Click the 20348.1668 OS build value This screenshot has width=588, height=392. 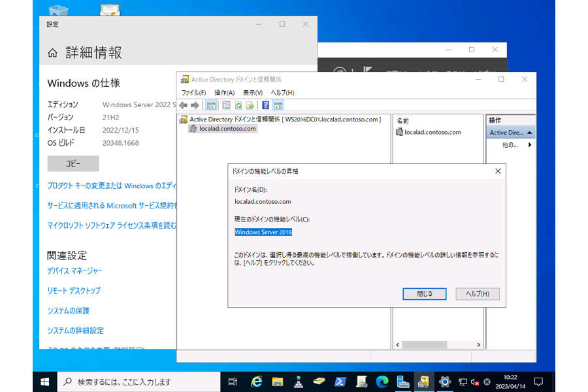tap(120, 143)
